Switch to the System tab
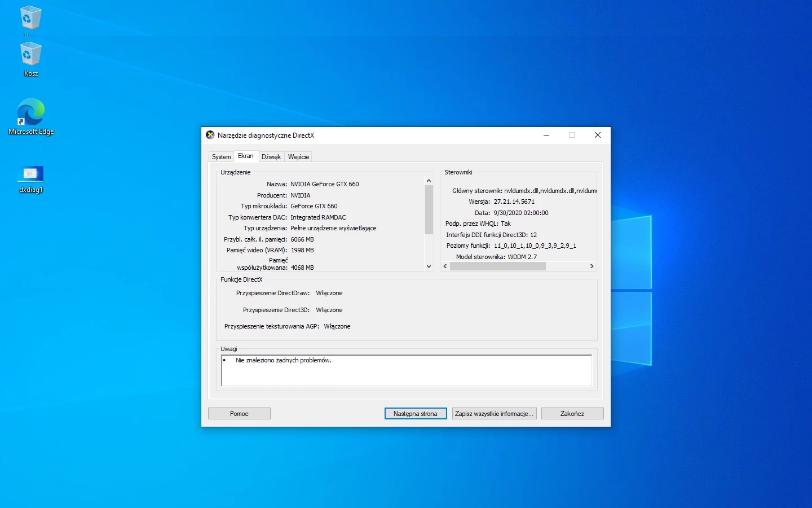 point(221,157)
